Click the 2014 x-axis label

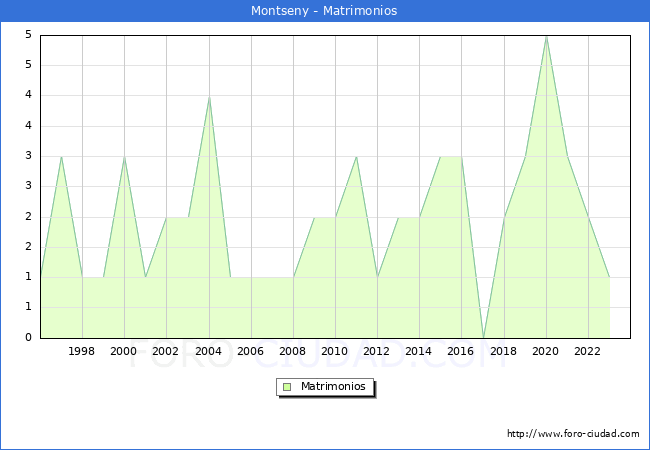pos(419,351)
